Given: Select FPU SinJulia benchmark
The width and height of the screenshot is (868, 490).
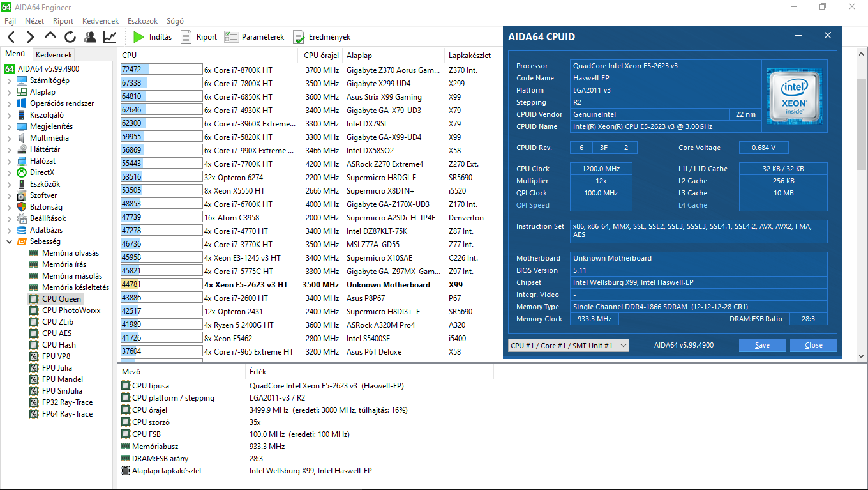Looking at the screenshot, I should (x=62, y=391).
